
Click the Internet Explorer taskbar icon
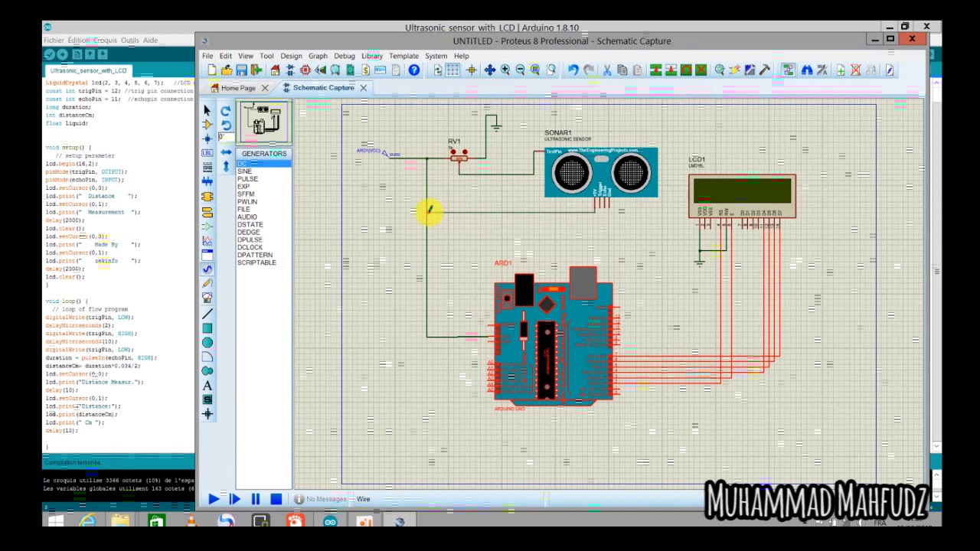[x=87, y=522]
